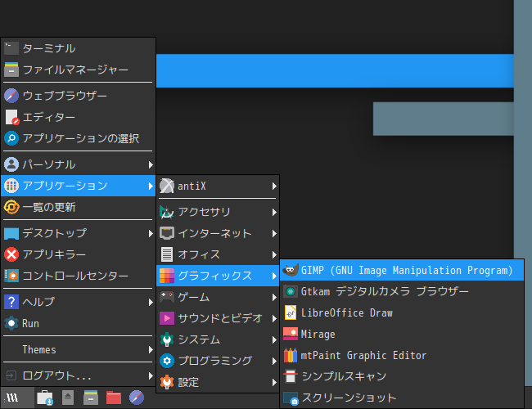Click the simple scan scanner icon
This screenshot has width=532, height=409.
click(x=291, y=376)
